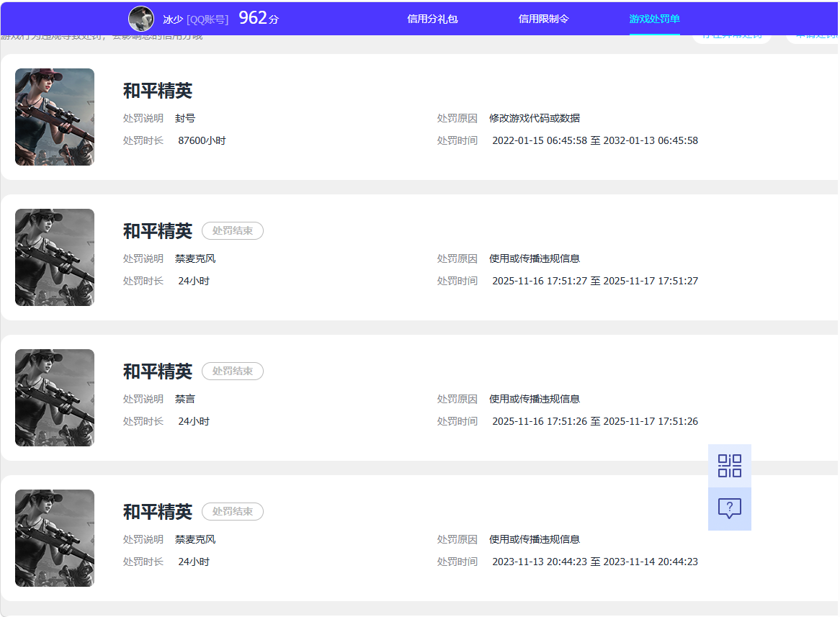840x617 pixels.
Task: Click 处罚结束 badge on the 2025-11-16 17:51:27 record
Action: pyautogui.click(x=233, y=231)
